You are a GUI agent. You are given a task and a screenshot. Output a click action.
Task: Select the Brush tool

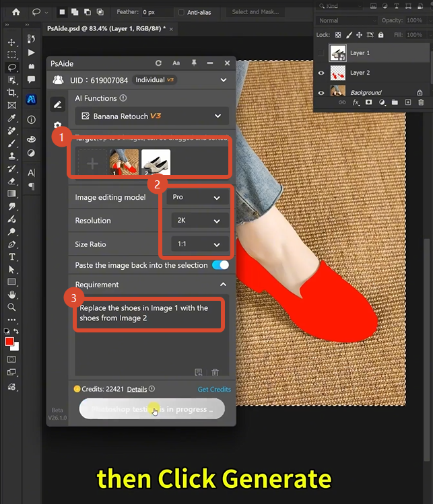(11, 143)
